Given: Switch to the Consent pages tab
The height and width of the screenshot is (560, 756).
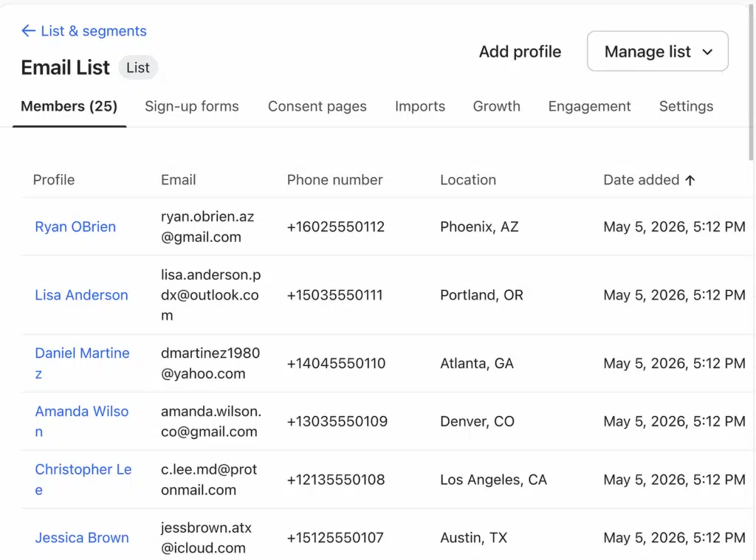Looking at the screenshot, I should tap(317, 106).
